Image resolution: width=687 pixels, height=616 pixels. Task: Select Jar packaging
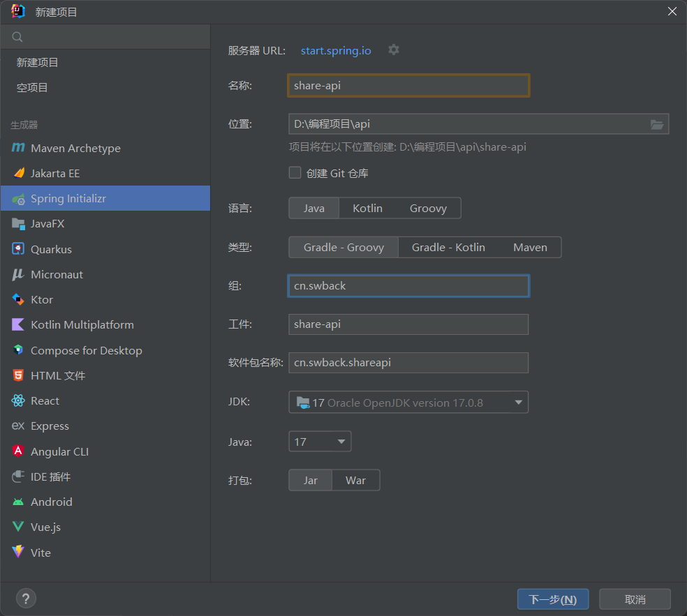coord(310,480)
